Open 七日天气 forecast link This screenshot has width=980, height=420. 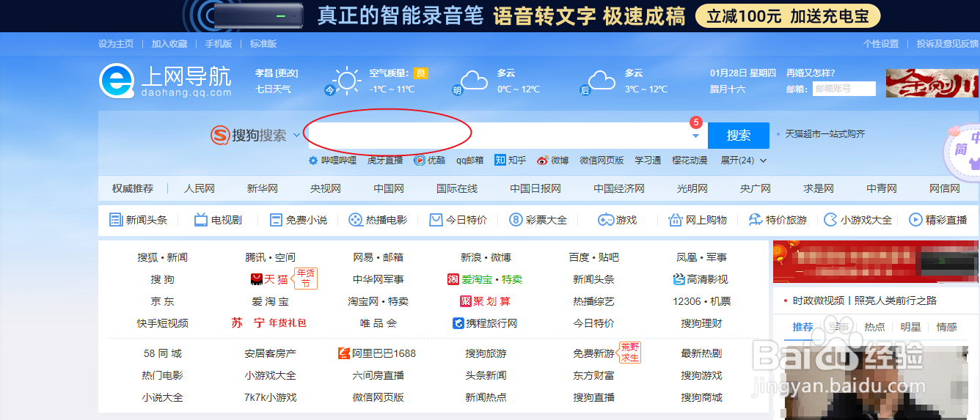pyautogui.click(x=273, y=89)
